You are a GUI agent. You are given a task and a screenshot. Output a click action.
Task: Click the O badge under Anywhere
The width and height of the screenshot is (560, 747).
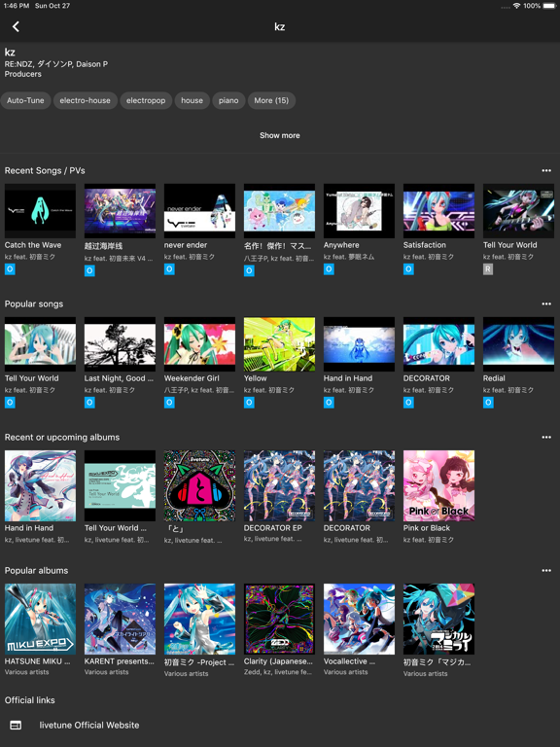[x=329, y=269]
